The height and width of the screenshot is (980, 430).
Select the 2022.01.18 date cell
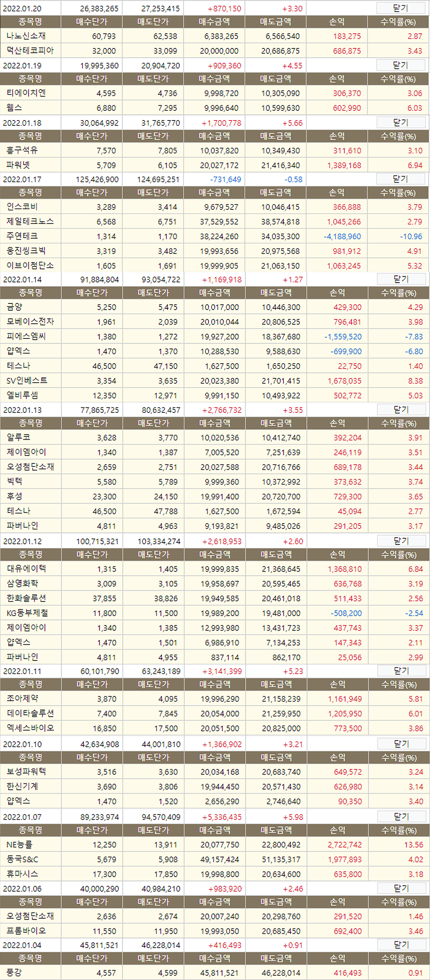[22, 123]
